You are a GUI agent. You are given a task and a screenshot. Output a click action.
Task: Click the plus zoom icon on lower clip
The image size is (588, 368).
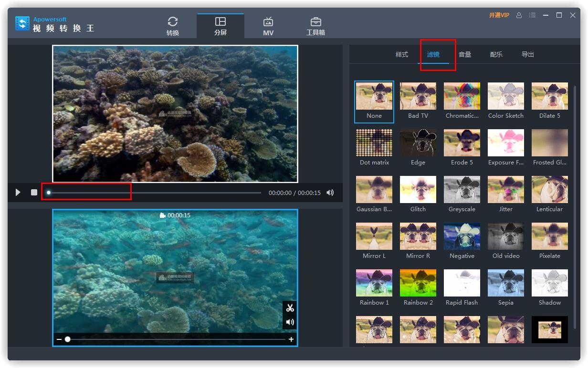(x=291, y=339)
